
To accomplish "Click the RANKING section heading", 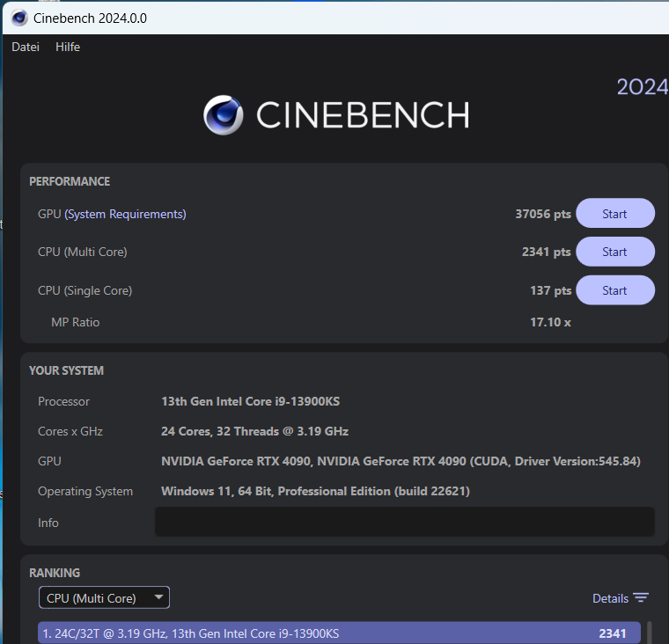I will [x=55, y=573].
